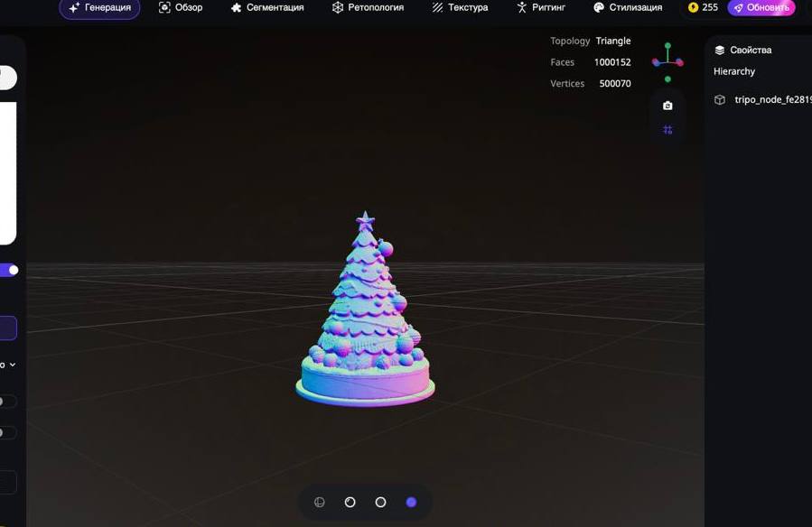The image size is (812, 527).
Task: Click the Обновить upgrade button
Action: (x=761, y=8)
